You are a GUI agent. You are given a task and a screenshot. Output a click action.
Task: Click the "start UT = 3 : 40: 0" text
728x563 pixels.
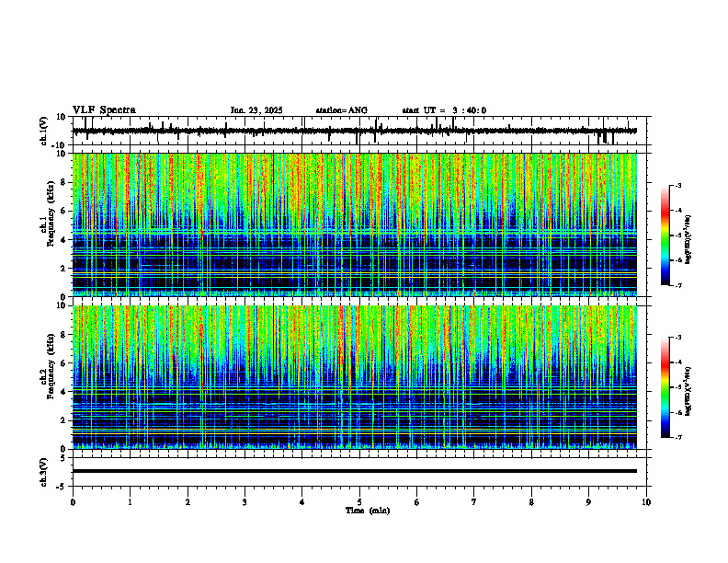coord(444,110)
